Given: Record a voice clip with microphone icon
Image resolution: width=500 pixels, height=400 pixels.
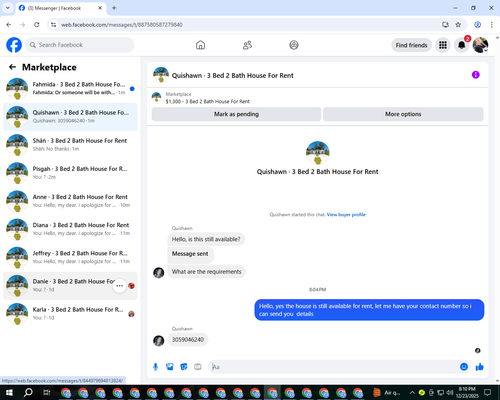Looking at the screenshot, I should tap(155, 367).
